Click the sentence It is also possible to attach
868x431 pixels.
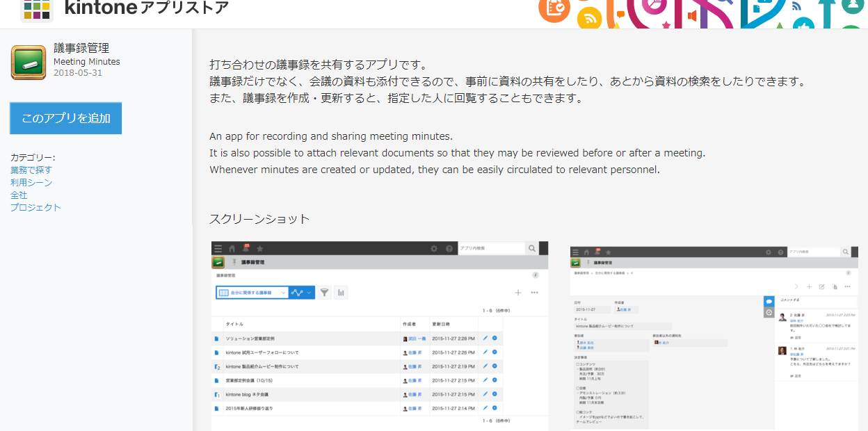point(458,153)
